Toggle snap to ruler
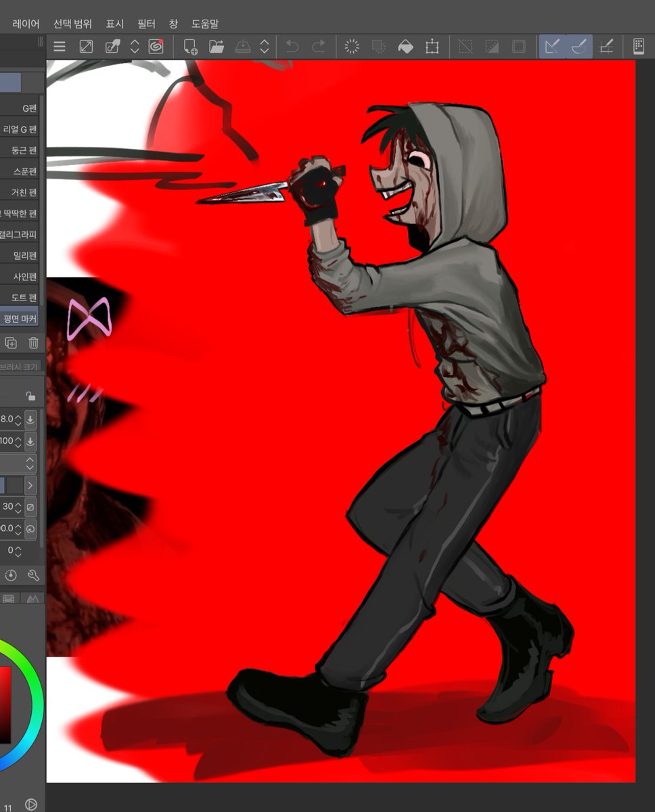Viewport: 655px width, 812px height. (553, 47)
